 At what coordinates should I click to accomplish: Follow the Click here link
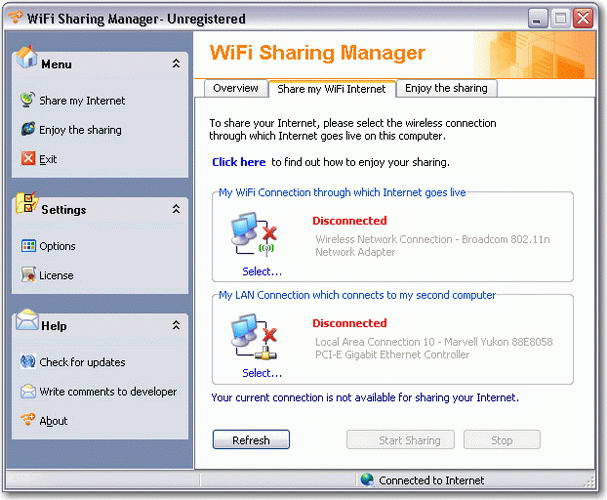[239, 162]
